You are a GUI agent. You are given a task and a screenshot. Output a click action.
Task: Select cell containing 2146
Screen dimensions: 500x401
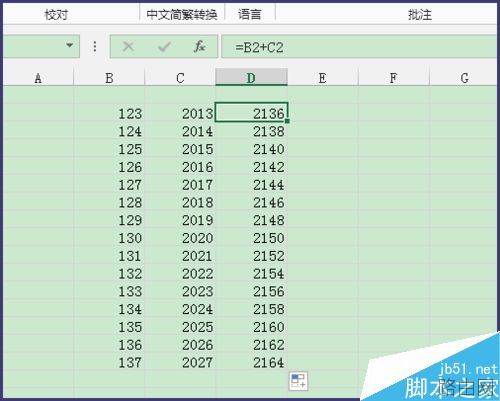[x=251, y=202]
